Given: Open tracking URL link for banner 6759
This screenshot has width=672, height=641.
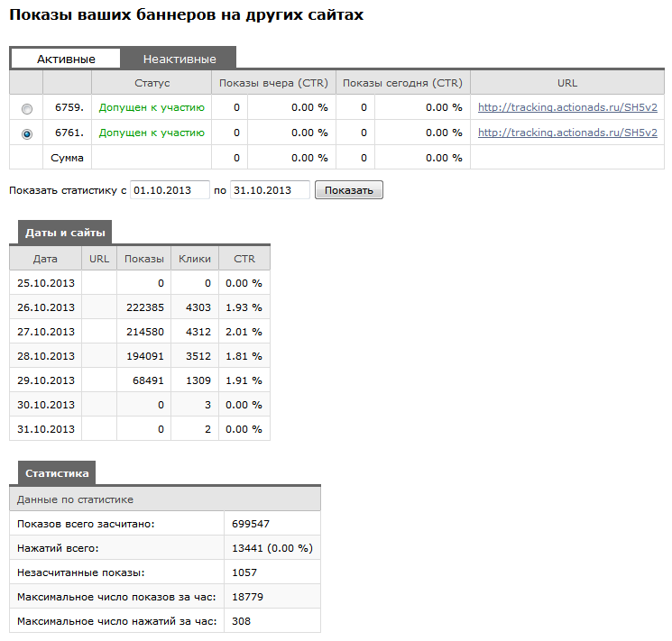Looking at the screenshot, I should pyautogui.click(x=567, y=107).
